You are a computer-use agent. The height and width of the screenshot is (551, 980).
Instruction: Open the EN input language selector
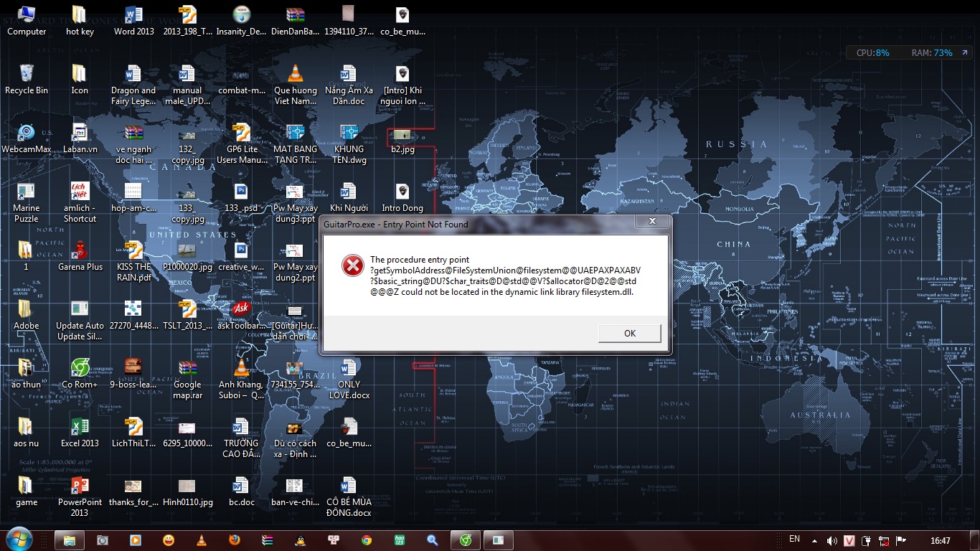click(x=794, y=540)
